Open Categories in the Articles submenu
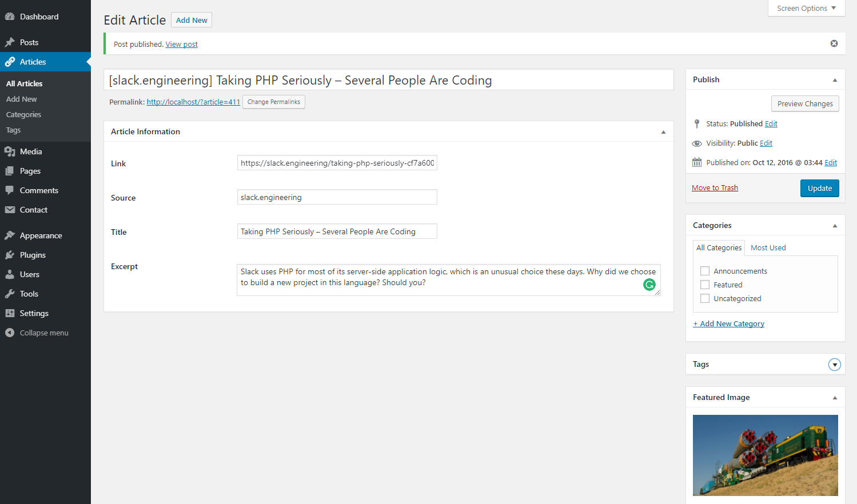This screenshot has height=504, width=857. coord(23,114)
